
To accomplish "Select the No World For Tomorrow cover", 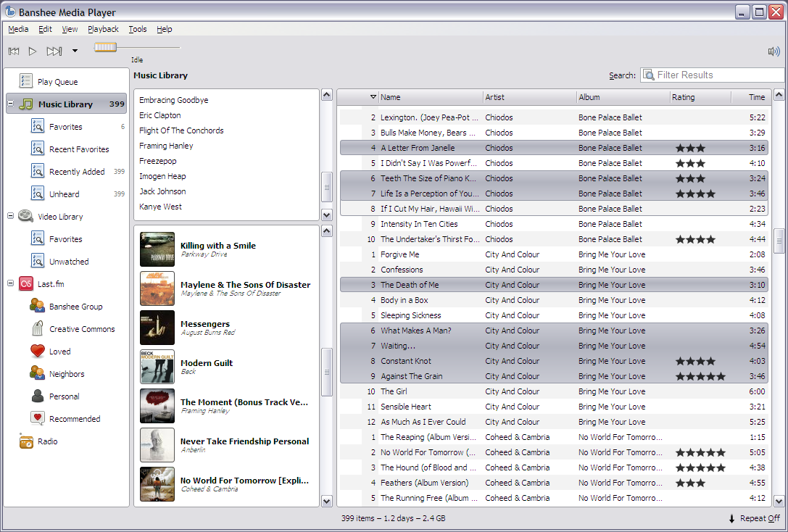I will point(157,484).
